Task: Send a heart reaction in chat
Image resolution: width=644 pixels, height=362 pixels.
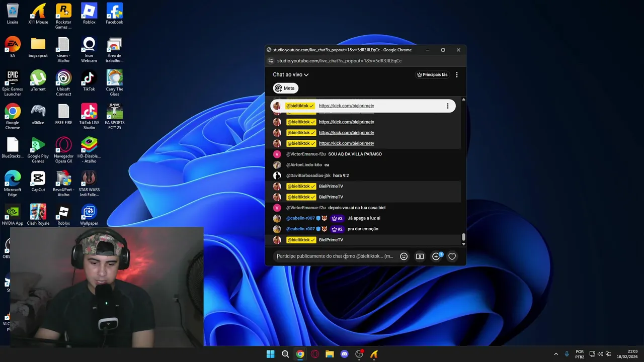Action: point(452,256)
